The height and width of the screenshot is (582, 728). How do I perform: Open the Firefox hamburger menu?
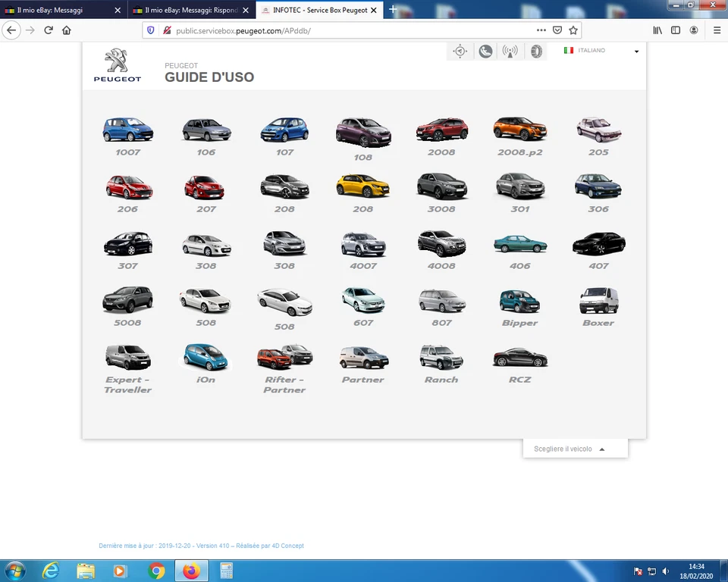point(716,30)
